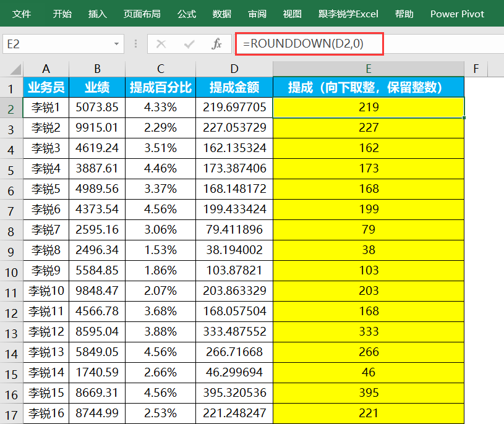This screenshot has height=424, width=504.
Task: Click the 提成金额 header cell
Action: click(x=234, y=87)
